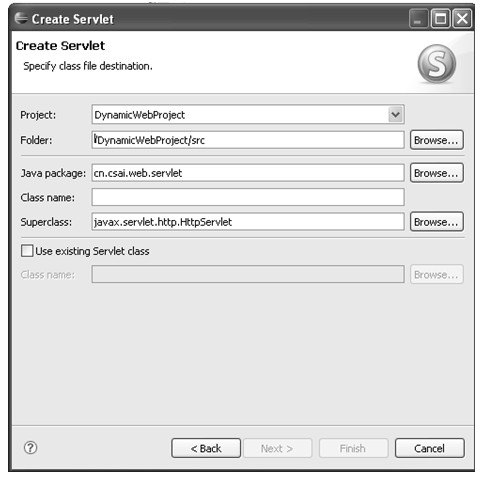The height and width of the screenshot is (477, 490).
Task: Focus the empty Class name field
Action: point(248,197)
